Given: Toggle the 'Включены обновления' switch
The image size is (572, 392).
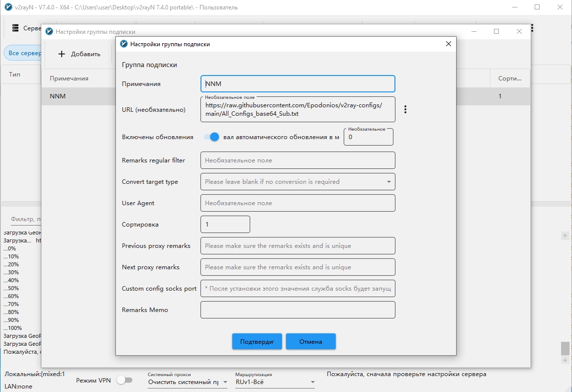Looking at the screenshot, I should [211, 137].
